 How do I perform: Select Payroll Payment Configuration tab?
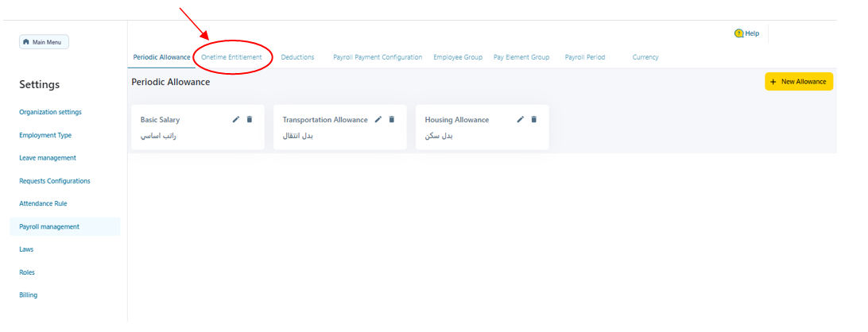(x=378, y=57)
